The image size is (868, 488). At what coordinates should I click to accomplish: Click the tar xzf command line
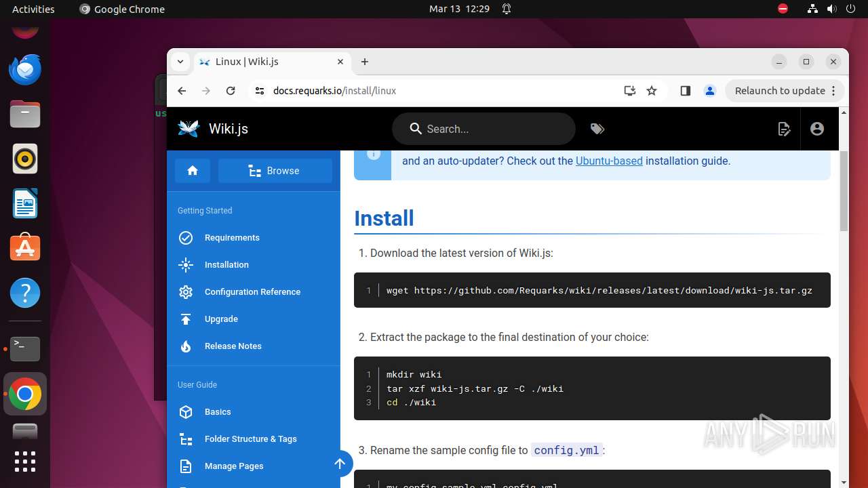475,388
